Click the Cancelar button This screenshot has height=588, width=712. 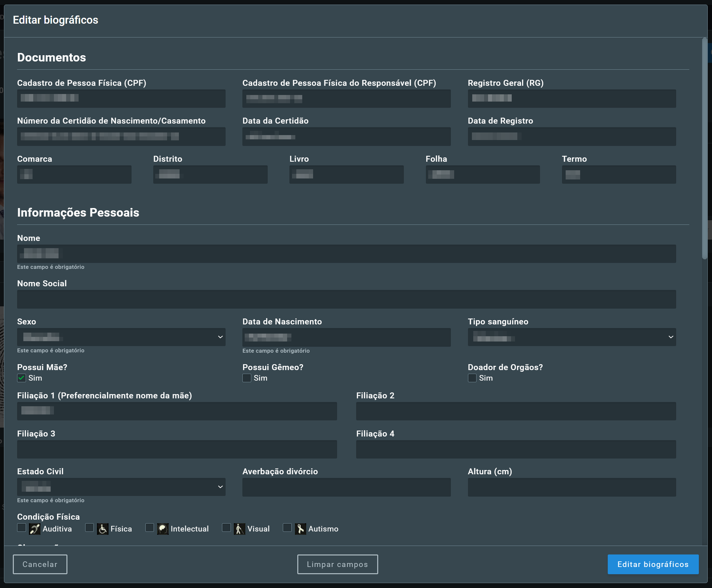[x=40, y=564]
